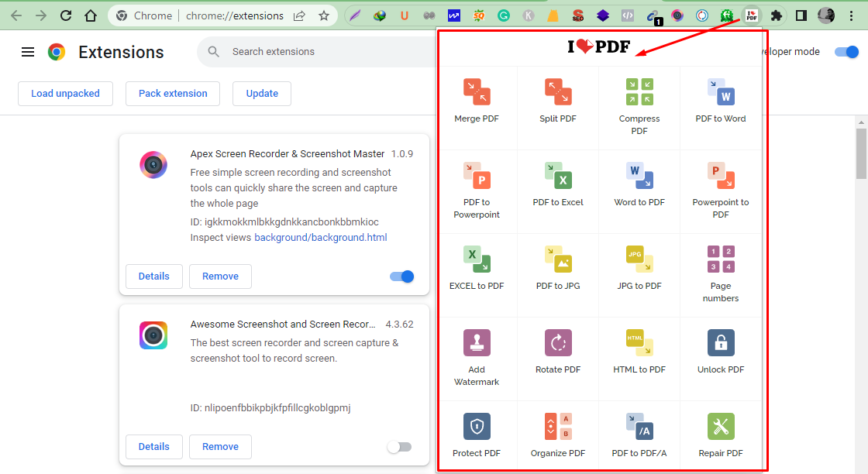Viewport: 868px width, 474px height.
Task: Open Details for Awesome Screenshot extension
Action: (154, 447)
